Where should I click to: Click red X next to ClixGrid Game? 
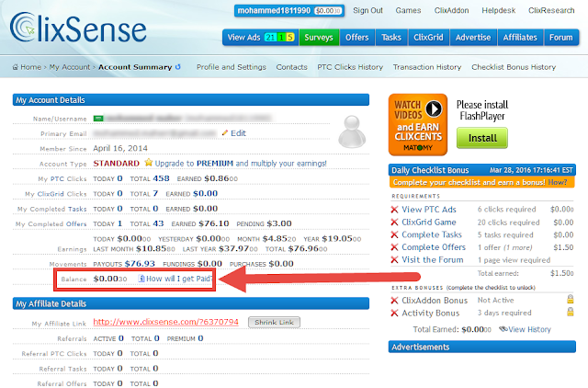[394, 223]
